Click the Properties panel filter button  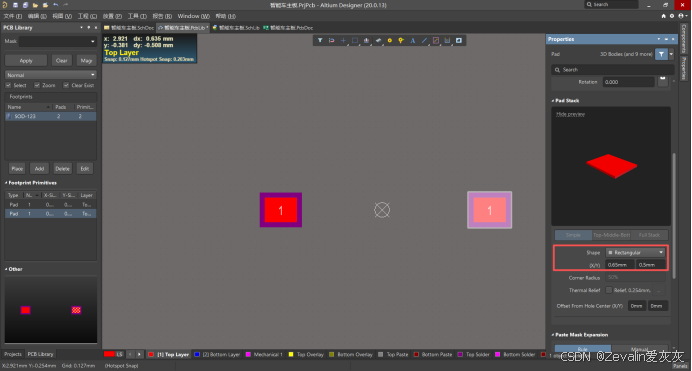[x=661, y=54]
